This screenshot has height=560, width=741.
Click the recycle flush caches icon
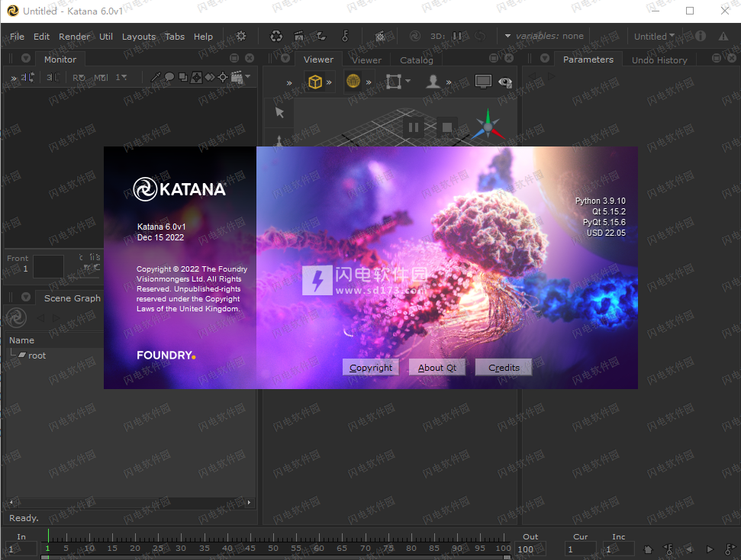tap(276, 36)
